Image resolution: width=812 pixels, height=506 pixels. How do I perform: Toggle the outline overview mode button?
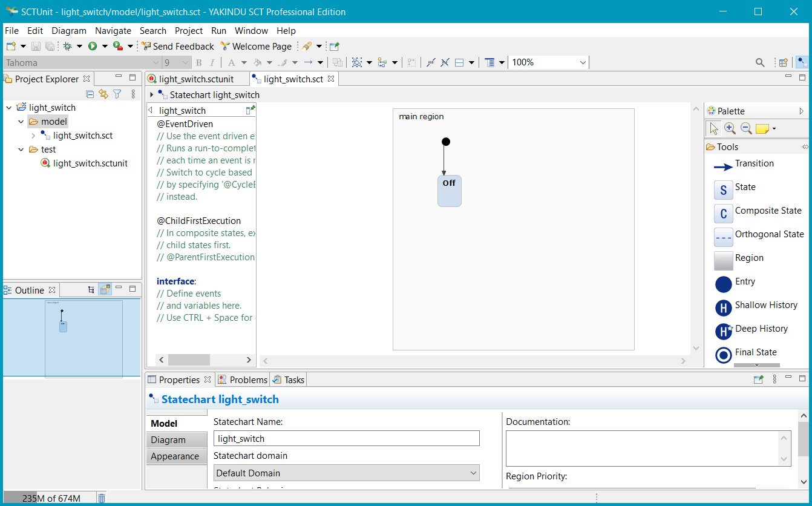[105, 290]
